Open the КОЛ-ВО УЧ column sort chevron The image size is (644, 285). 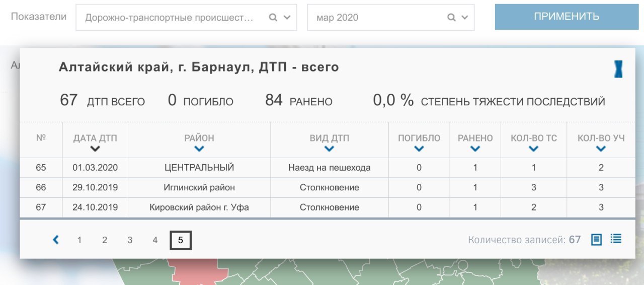[x=601, y=149]
